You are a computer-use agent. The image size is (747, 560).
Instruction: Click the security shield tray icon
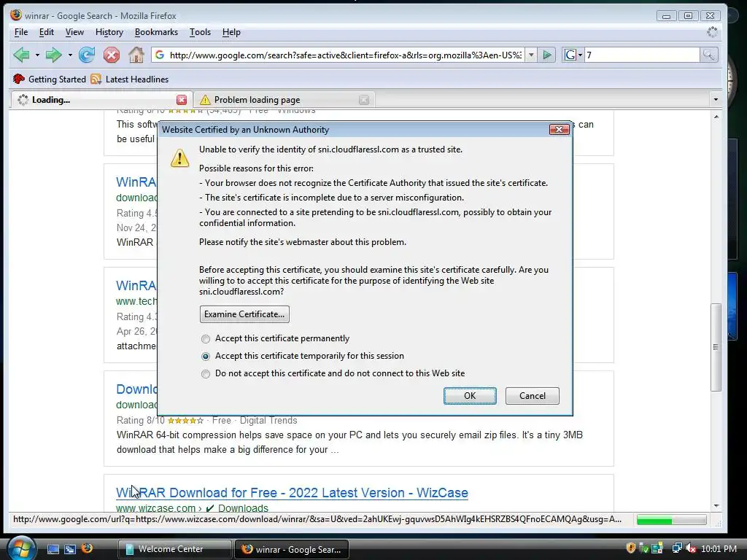(631, 548)
